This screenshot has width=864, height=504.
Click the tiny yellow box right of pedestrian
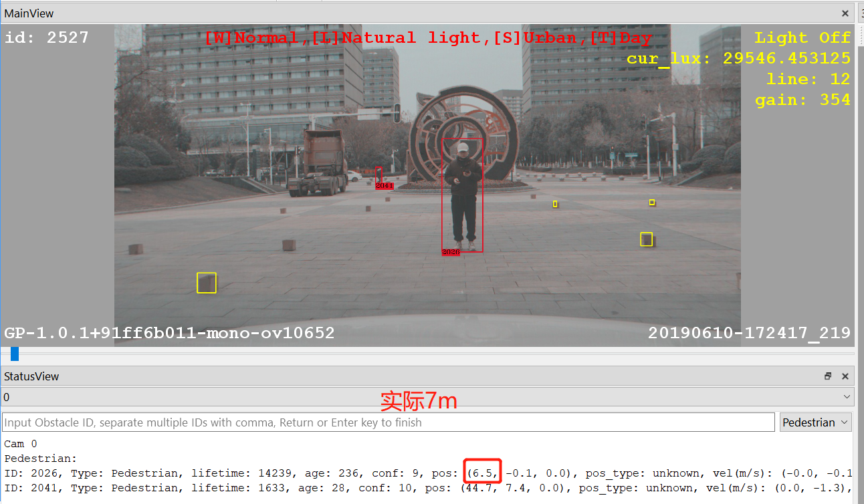(555, 204)
